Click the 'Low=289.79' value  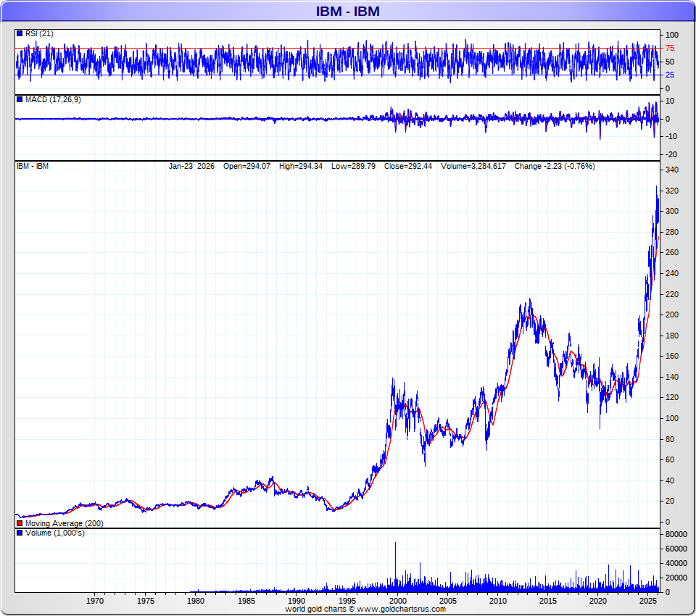(353, 166)
